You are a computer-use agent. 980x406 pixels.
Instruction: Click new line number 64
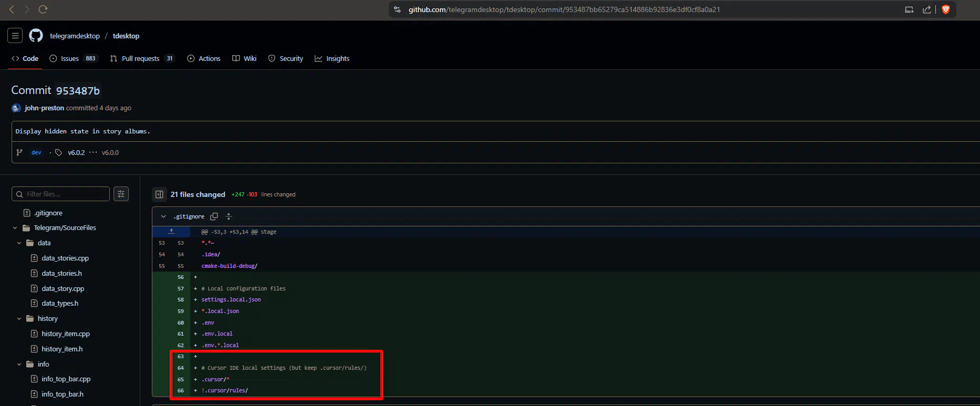tap(181, 368)
